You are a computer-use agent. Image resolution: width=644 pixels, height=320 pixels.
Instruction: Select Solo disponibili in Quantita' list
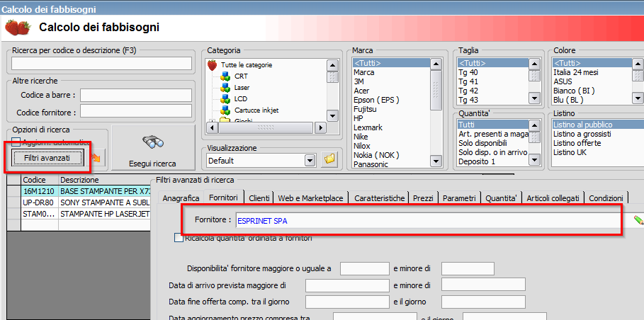(x=482, y=143)
